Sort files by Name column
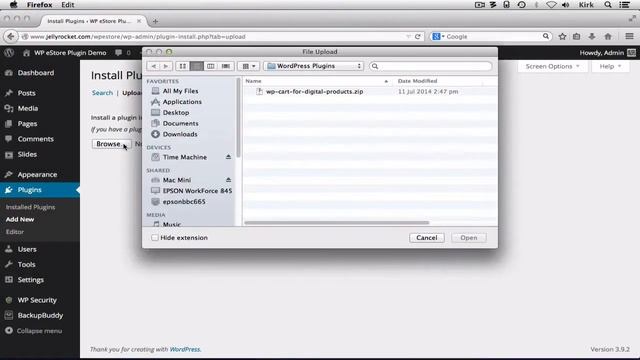The image size is (640, 360). [317, 81]
